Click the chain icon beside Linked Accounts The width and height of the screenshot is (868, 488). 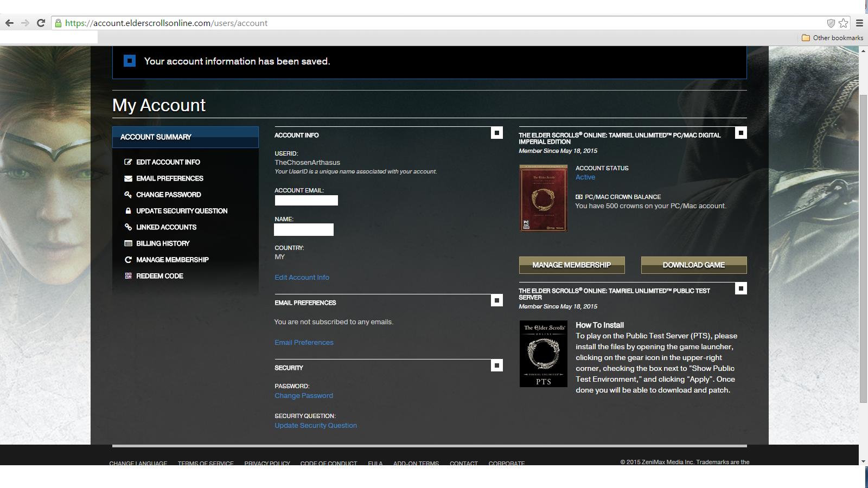tap(128, 227)
